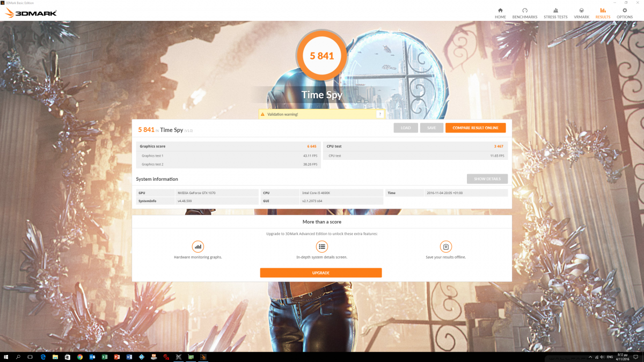Viewport: 644px width, 362px height.
Task: Open the OPTIONS tab
Action: pyautogui.click(x=625, y=13)
